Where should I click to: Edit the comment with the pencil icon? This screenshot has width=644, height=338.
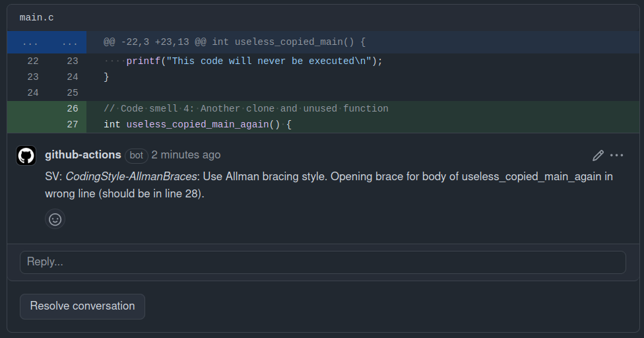point(598,155)
